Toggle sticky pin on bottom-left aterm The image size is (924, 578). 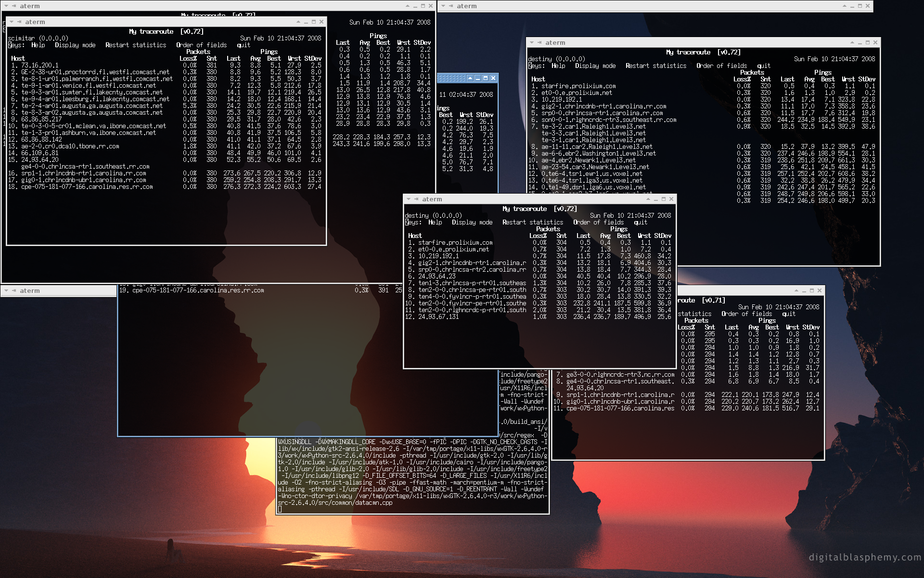(14, 291)
